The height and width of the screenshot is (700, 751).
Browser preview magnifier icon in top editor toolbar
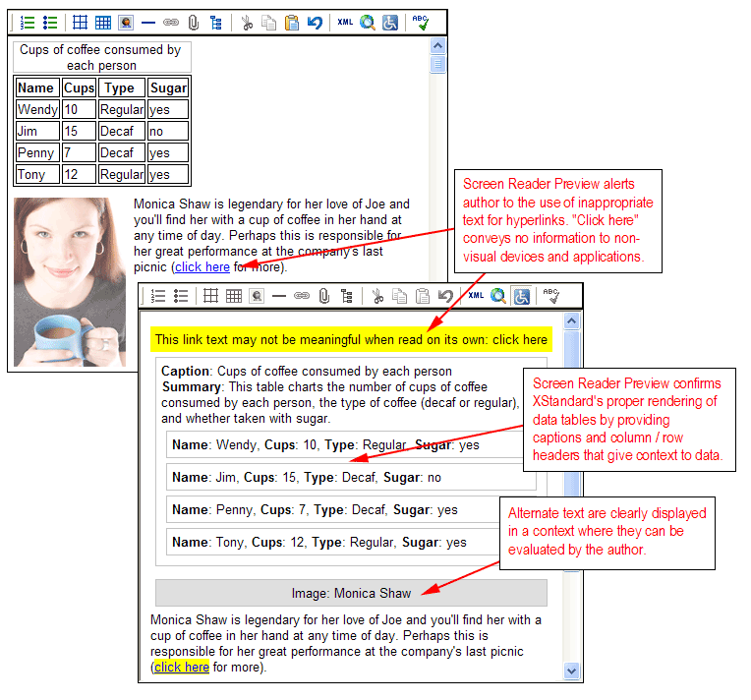pyautogui.click(x=368, y=23)
